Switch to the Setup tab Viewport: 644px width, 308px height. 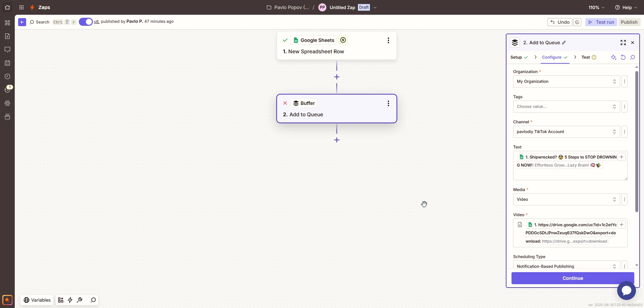[x=519, y=57]
